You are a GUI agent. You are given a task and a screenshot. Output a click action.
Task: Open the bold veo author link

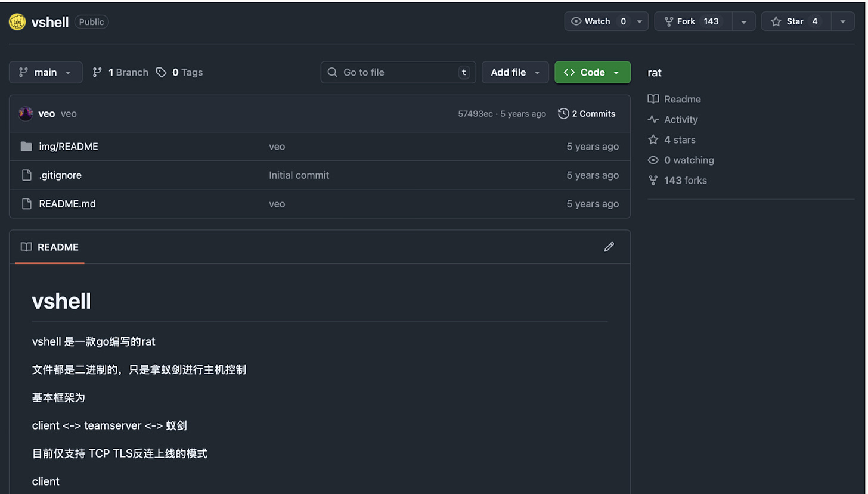point(46,113)
